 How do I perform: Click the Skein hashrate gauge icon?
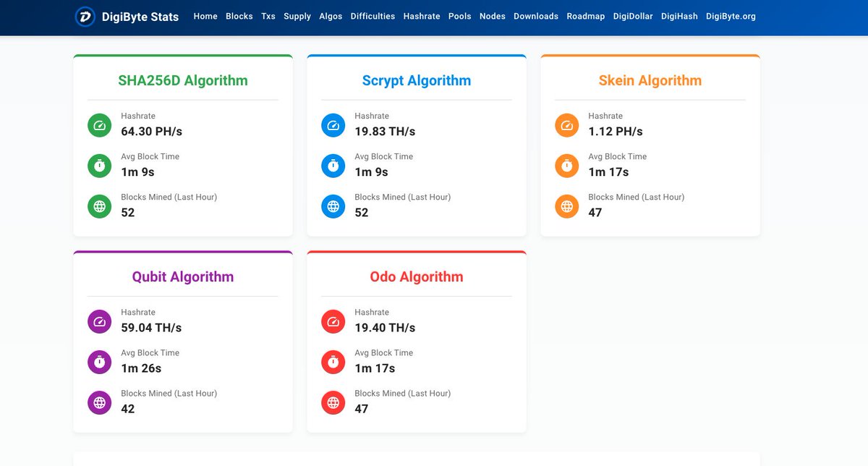[x=567, y=125]
